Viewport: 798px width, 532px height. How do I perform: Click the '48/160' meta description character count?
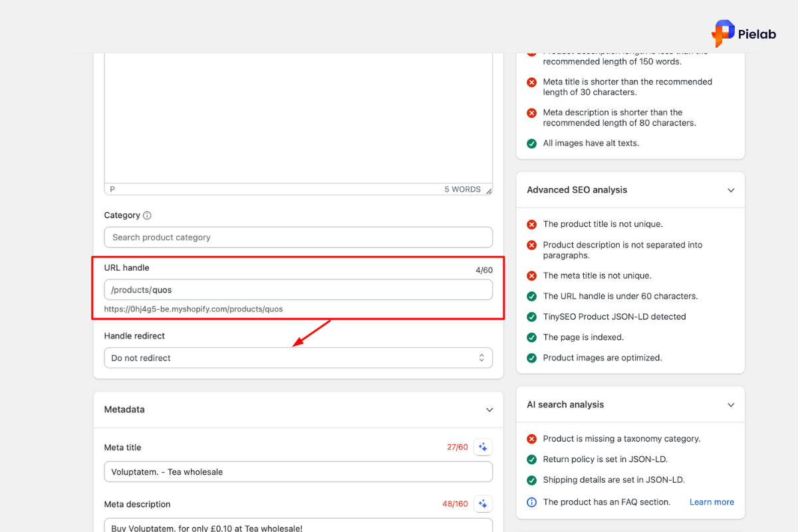[456, 504]
